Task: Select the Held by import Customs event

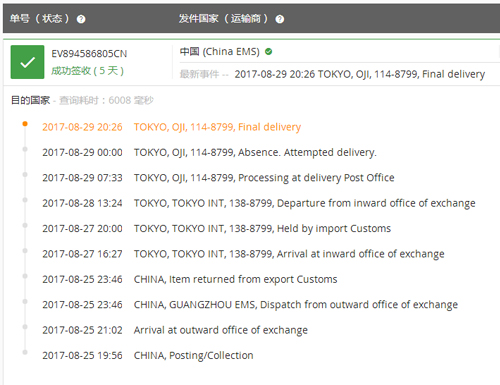Action: (x=216, y=229)
